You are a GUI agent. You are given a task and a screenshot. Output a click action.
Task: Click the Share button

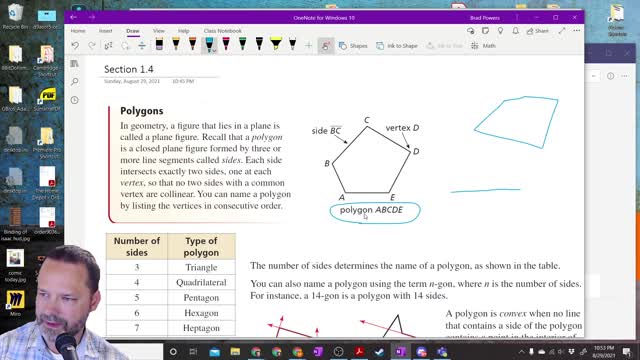coord(538,31)
